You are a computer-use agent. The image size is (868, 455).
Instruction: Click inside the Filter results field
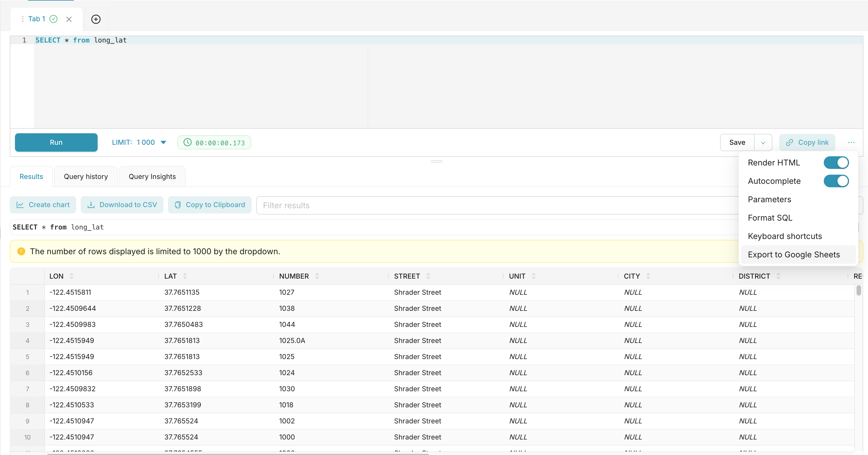371,205
